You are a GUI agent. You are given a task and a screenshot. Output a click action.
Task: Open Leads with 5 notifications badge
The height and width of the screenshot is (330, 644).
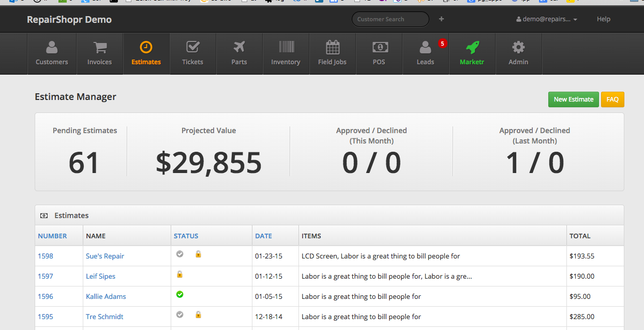[426, 48]
